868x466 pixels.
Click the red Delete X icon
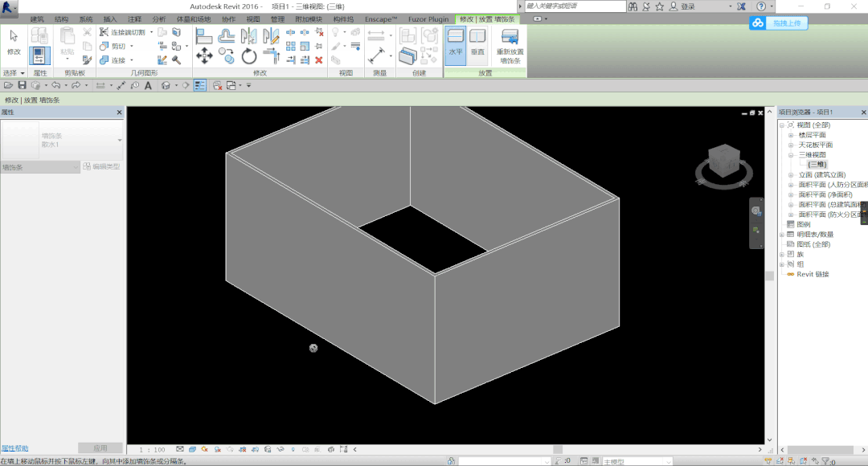tap(319, 59)
